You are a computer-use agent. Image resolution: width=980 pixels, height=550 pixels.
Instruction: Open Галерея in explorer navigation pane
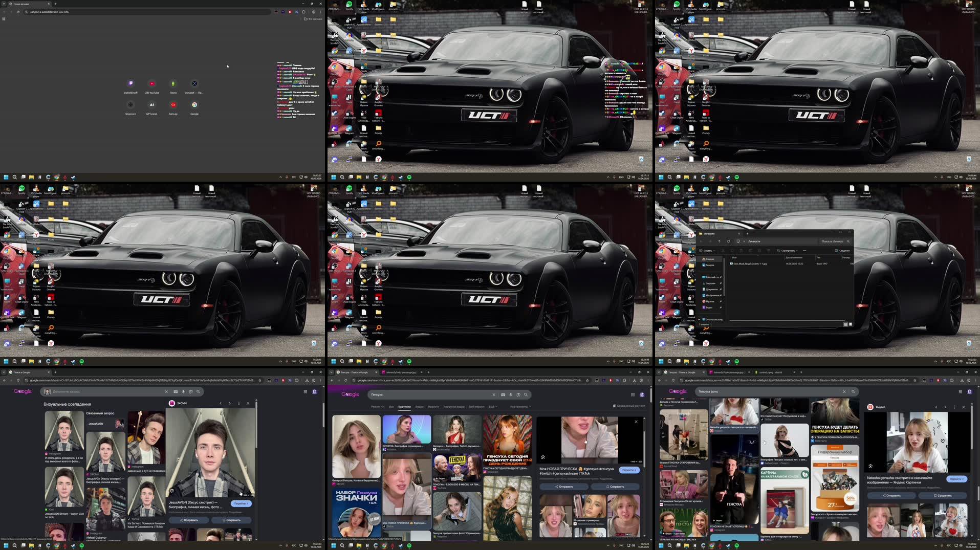(710, 265)
